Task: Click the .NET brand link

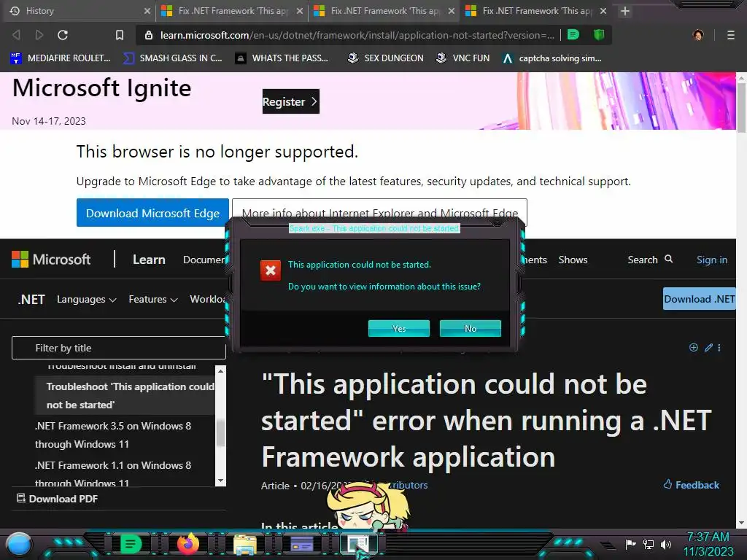Action: coord(31,299)
